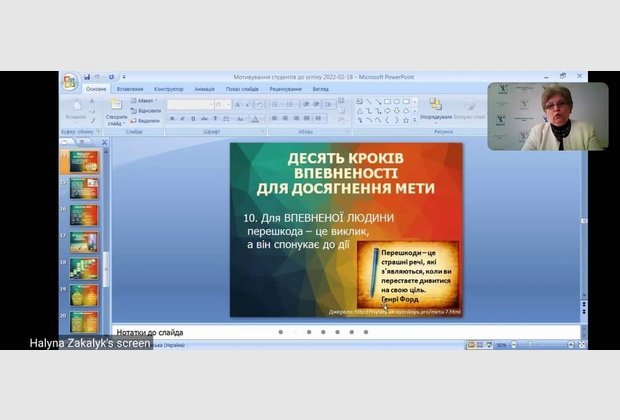Open the Упорядкувати arrange menu
This screenshot has height=420, width=620.
436,109
